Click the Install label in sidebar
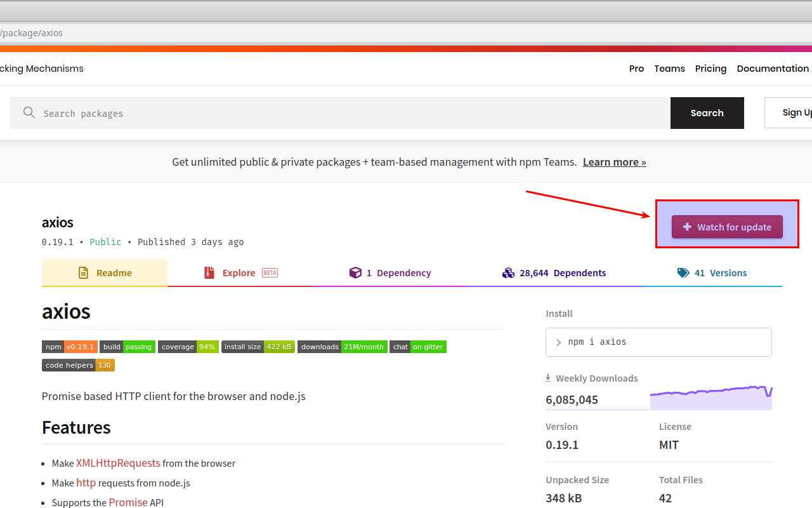Image resolution: width=812 pixels, height=508 pixels. coord(559,314)
